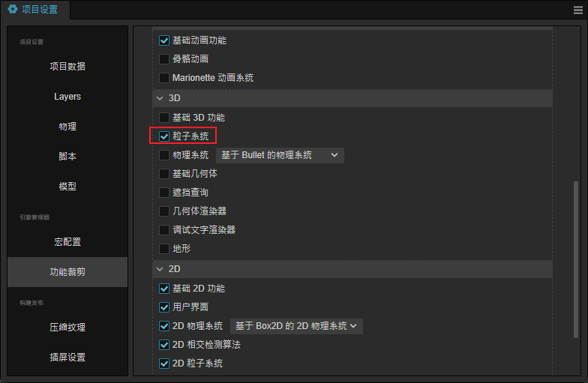The image size is (588, 383).
Task: Open the Bullet 物理系统 dropdown
Action: point(280,155)
